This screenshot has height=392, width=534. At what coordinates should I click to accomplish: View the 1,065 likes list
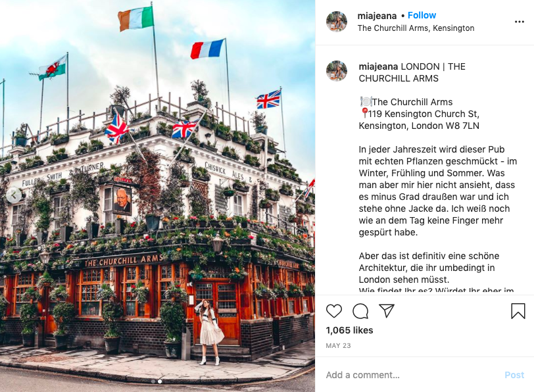(x=349, y=330)
